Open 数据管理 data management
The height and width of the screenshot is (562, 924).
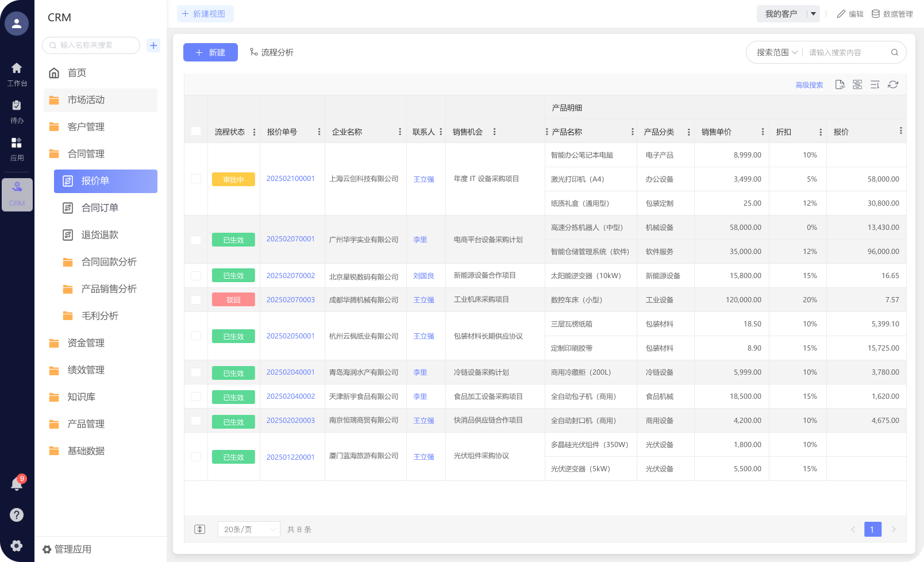[892, 14]
